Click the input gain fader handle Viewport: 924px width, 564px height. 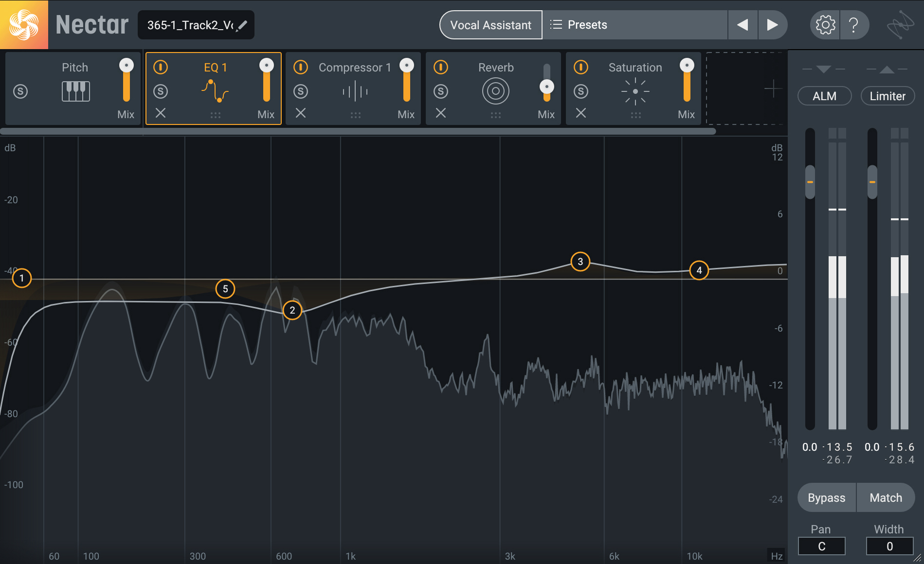pyautogui.click(x=810, y=182)
